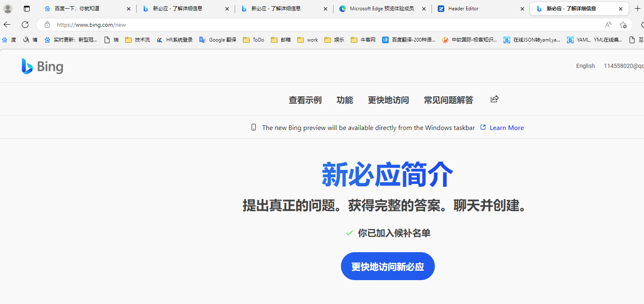Reload the page with refresh icon

[x=25, y=25]
